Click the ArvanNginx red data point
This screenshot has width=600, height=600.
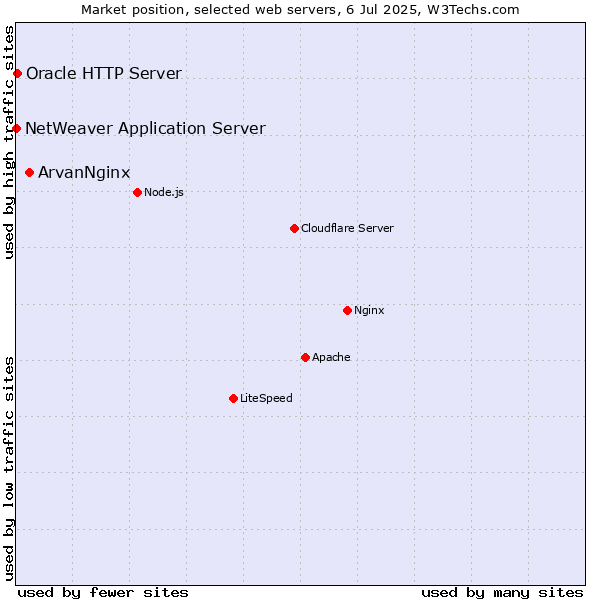29,173
